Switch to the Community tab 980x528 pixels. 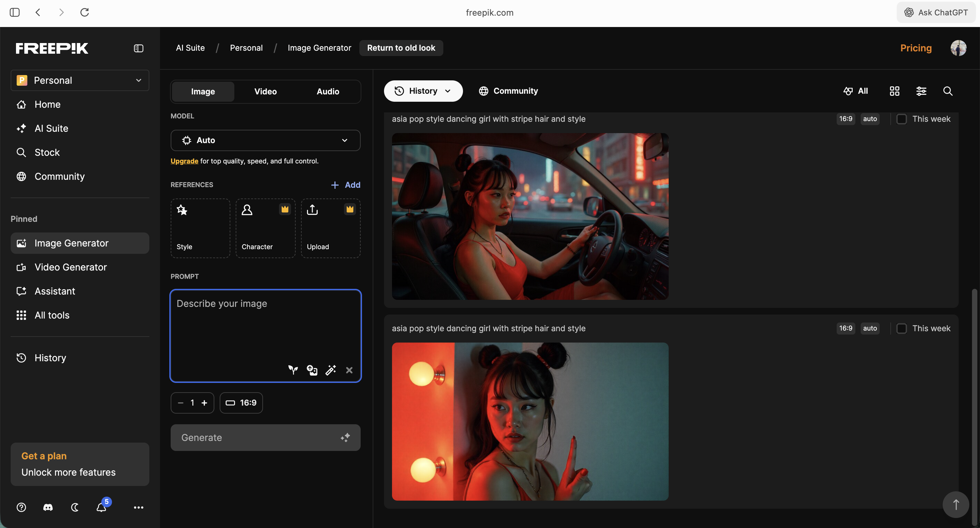coord(508,91)
